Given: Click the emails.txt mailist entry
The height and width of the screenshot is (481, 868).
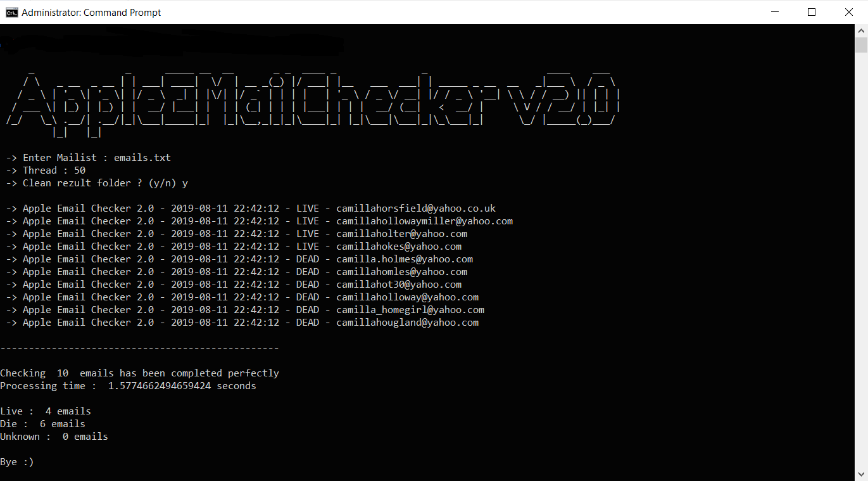Looking at the screenshot, I should pyautogui.click(x=142, y=158).
